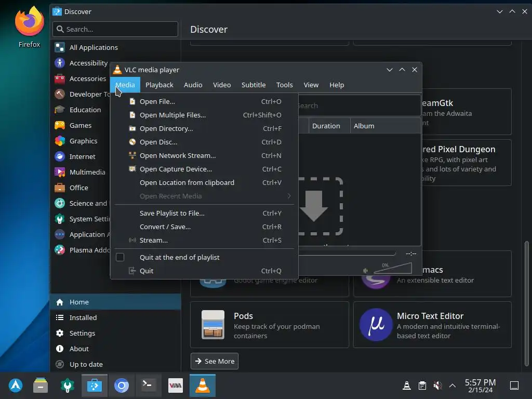Choose Open Directory... from Media menu
This screenshot has width=532, height=399.
205,129
